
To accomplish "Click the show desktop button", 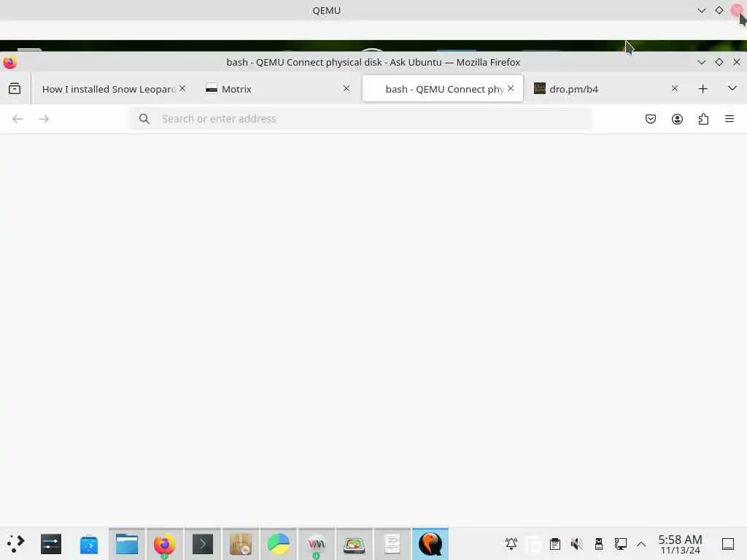I will [728, 544].
